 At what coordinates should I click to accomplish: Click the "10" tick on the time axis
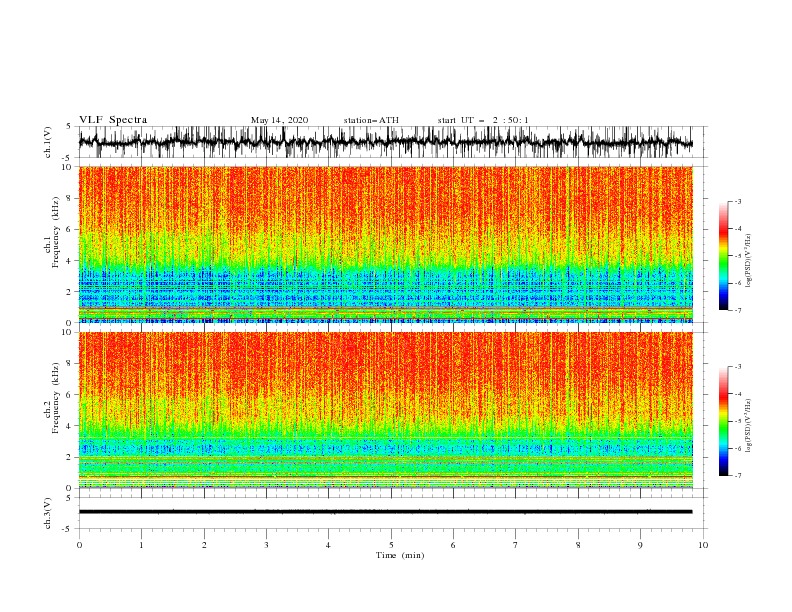pos(703,545)
